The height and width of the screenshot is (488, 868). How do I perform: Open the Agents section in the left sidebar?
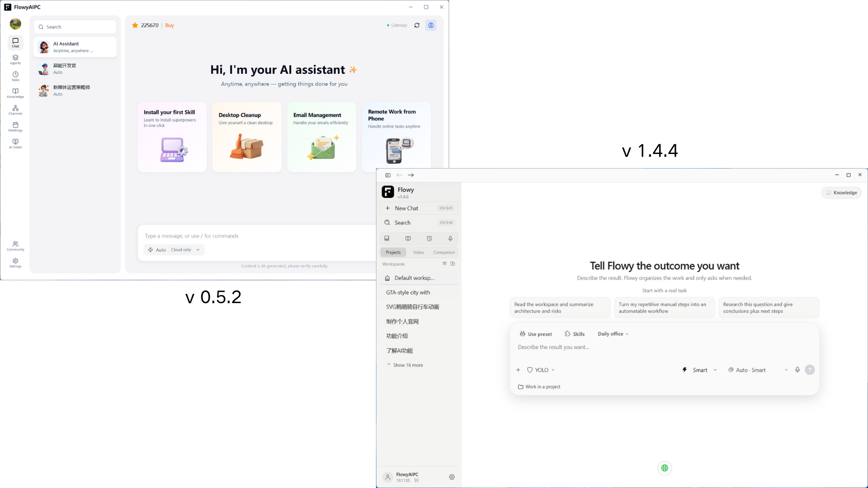point(15,60)
